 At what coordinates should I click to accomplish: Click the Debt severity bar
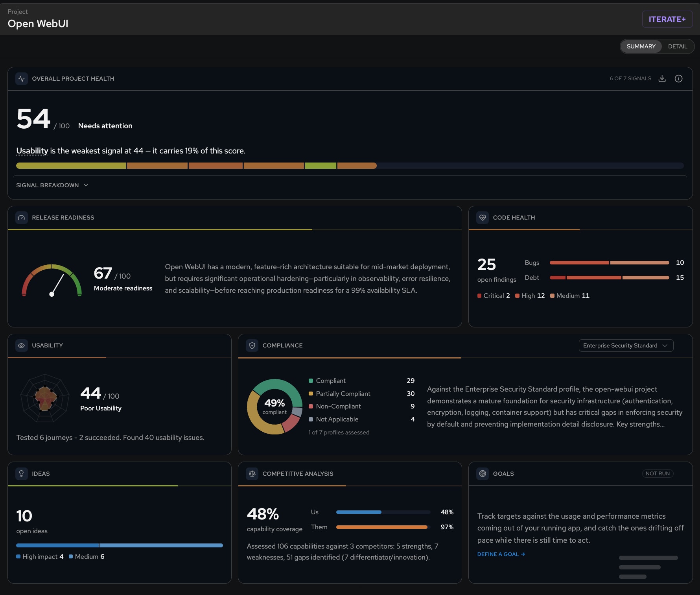click(609, 277)
